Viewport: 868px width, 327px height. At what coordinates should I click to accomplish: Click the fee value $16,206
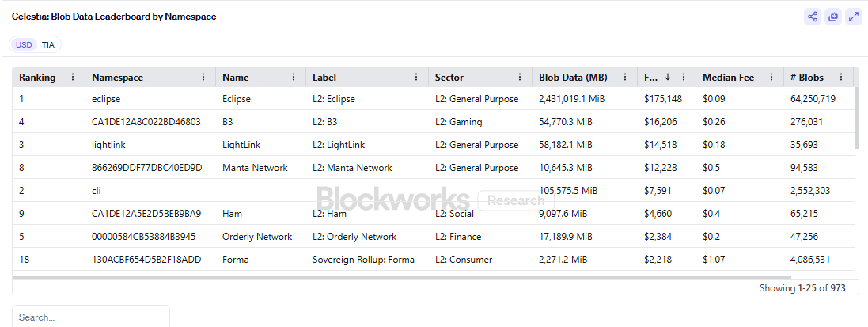pos(661,122)
